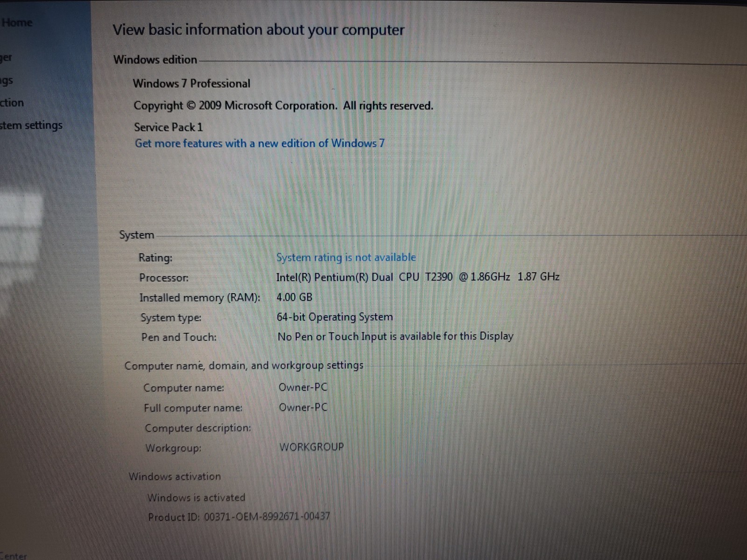Click Computer name value 'Owner-PC'

click(303, 387)
